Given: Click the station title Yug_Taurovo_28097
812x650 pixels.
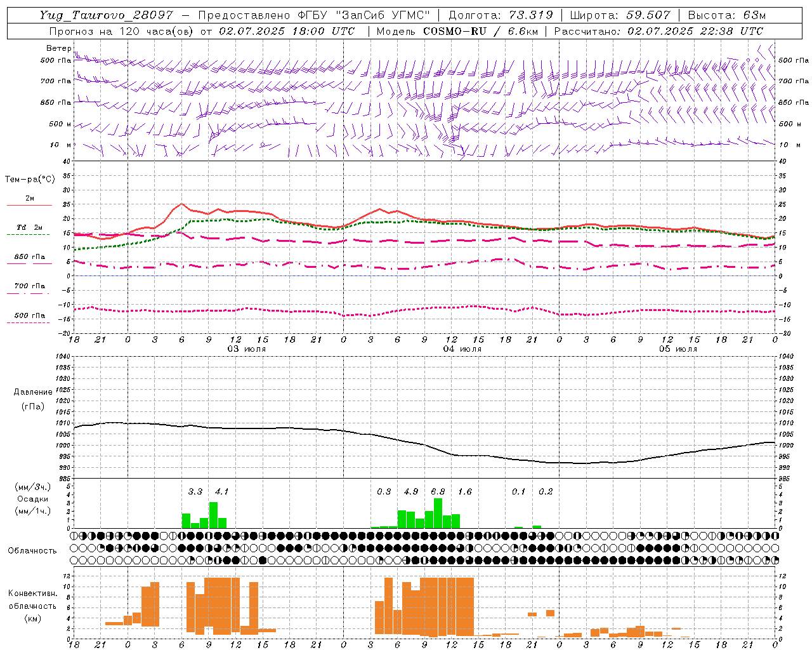Looking at the screenshot, I should tap(106, 15).
